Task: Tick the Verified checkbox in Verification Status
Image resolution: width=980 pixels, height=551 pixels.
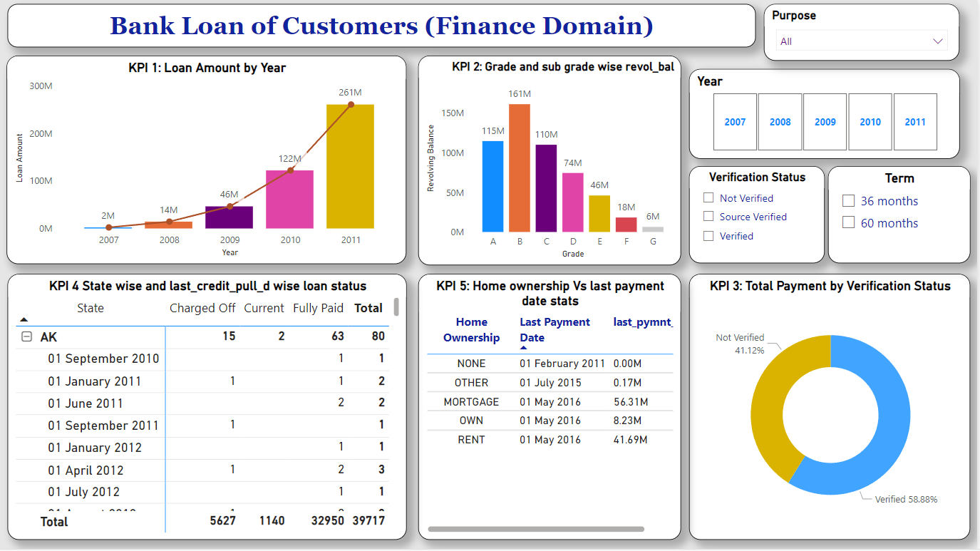Action: 708,236
